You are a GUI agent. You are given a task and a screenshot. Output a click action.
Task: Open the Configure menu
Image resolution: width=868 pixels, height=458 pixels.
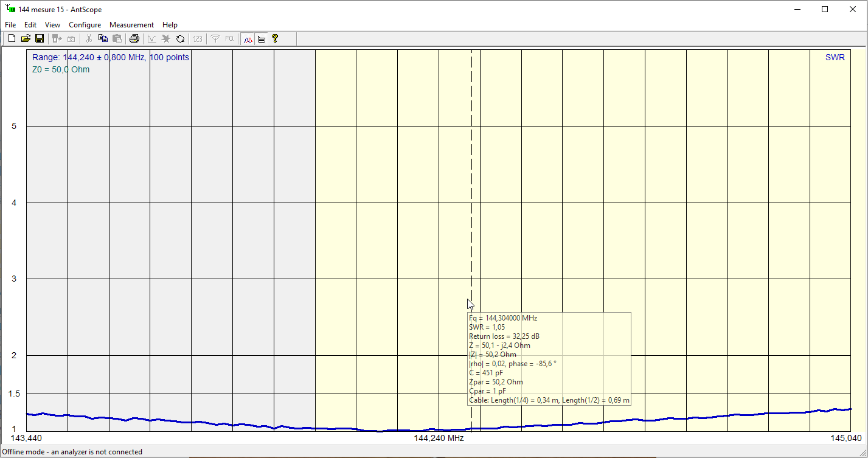tap(85, 25)
